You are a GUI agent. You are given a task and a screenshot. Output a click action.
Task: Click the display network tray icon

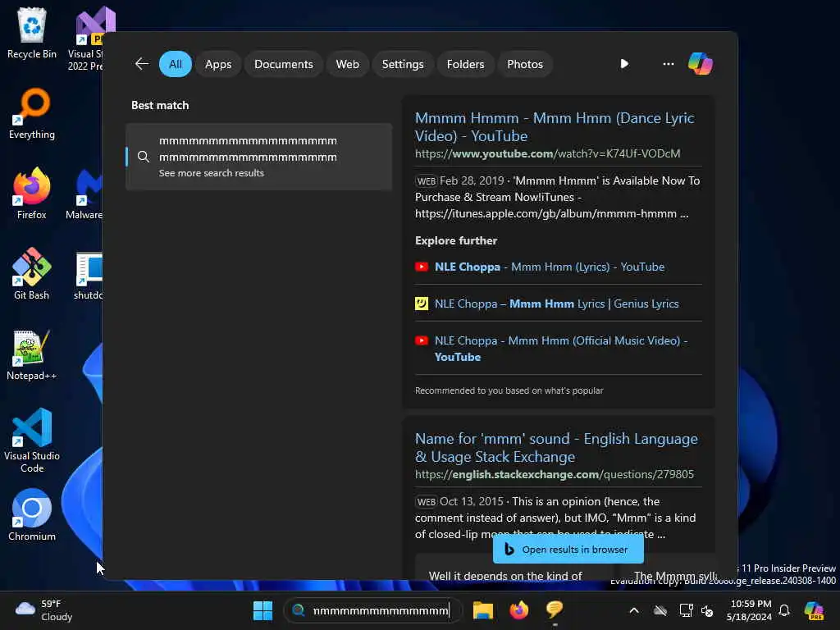(686, 610)
